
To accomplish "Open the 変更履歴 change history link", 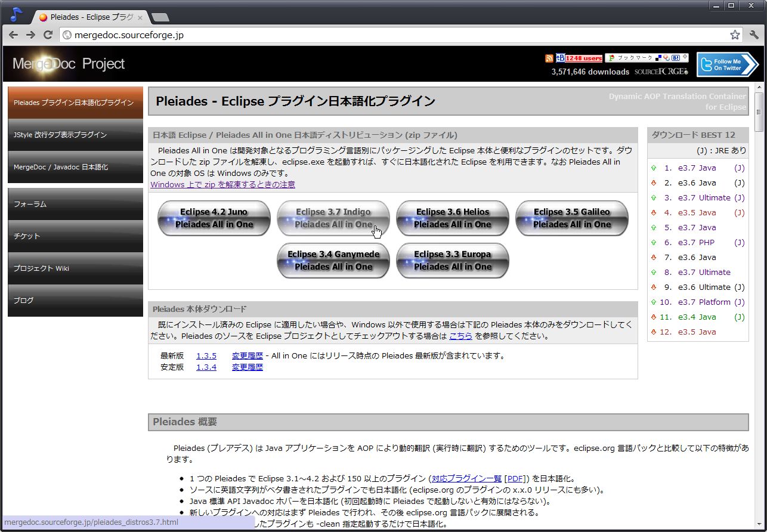I will point(247,355).
